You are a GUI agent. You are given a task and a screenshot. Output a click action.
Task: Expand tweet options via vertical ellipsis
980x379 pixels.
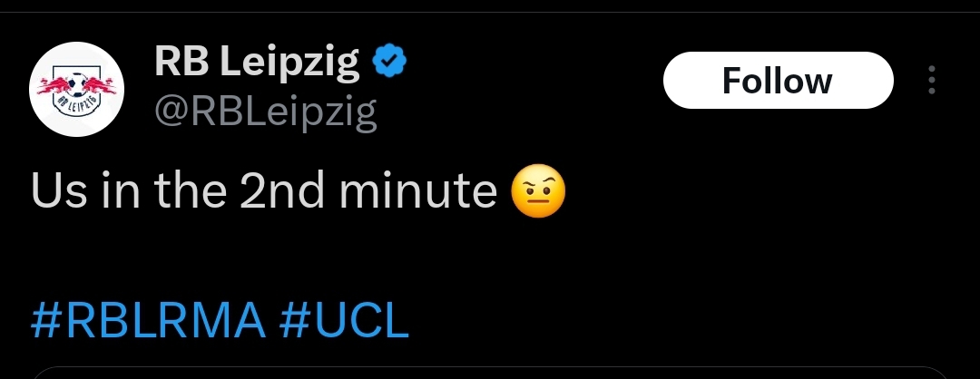931,80
